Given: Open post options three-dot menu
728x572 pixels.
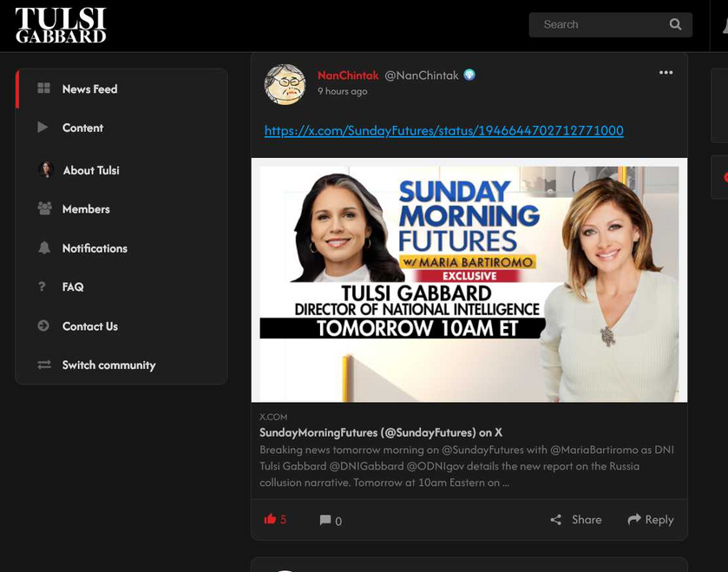Looking at the screenshot, I should [666, 72].
